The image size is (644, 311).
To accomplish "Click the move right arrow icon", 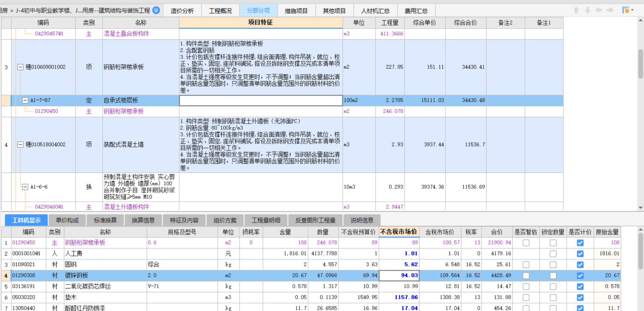I will point(610,10).
